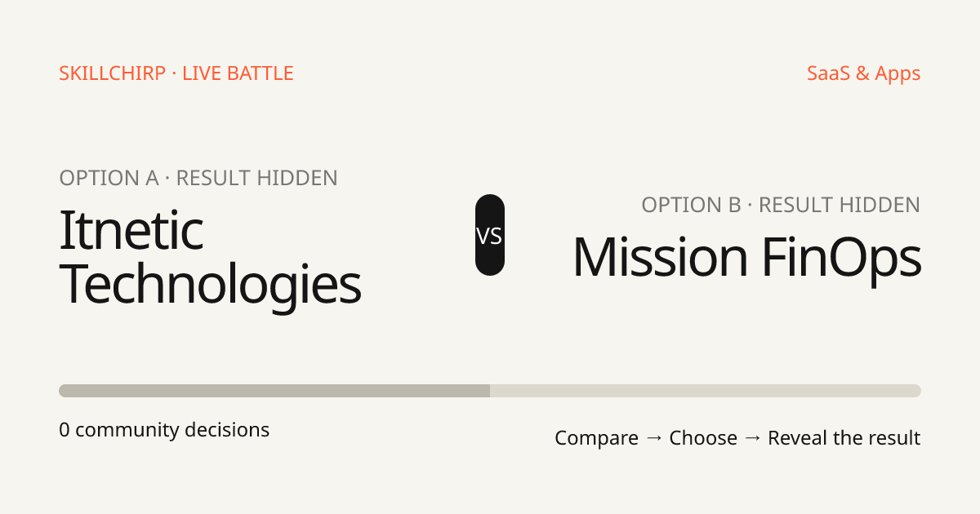Viewport: 980px width, 514px height.
Task: Open the SaaS & Apps category
Action: point(863,73)
